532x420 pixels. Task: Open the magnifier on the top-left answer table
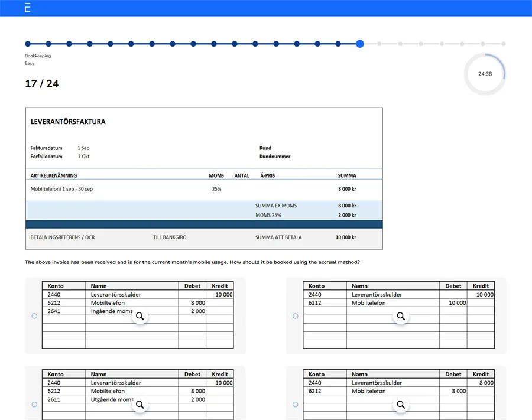(x=140, y=317)
